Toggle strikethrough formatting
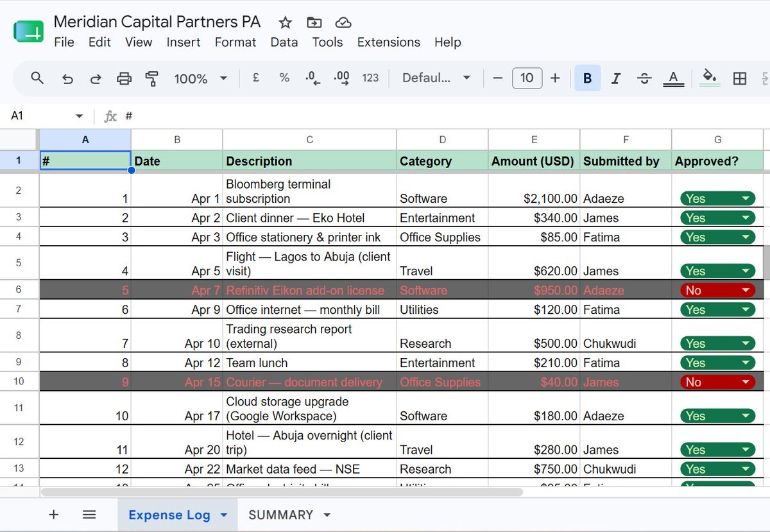The height and width of the screenshot is (532, 770). (x=644, y=78)
